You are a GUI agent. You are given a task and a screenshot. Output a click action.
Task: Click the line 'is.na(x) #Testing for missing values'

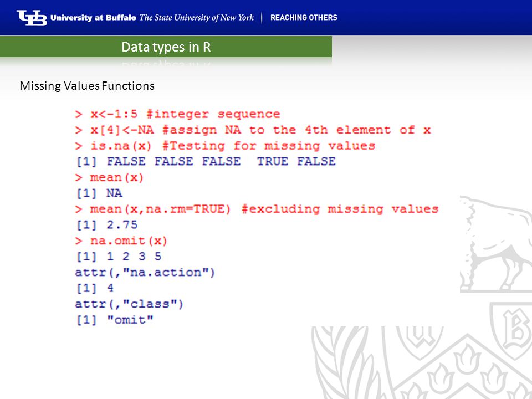226,146
